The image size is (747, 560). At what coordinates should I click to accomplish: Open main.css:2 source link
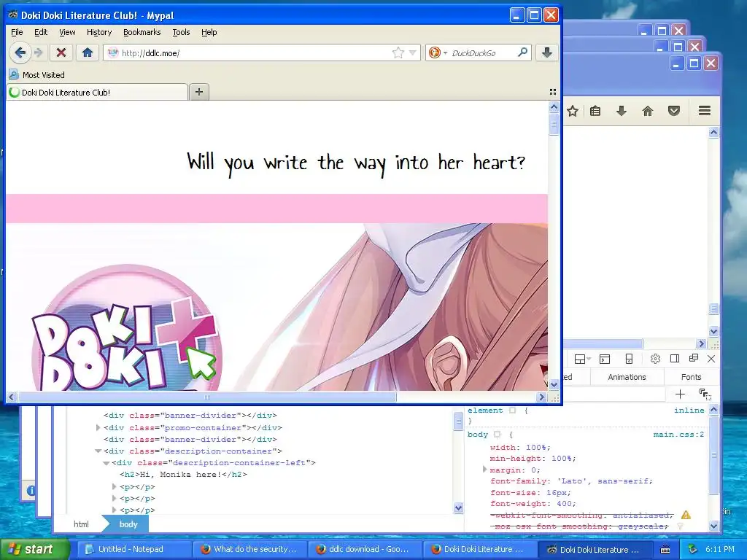pyautogui.click(x=678, y=435)
